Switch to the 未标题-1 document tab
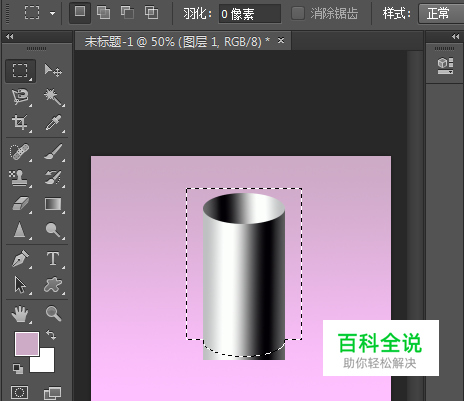The width and height of the screenshot is (464, 401). (177, 42)
